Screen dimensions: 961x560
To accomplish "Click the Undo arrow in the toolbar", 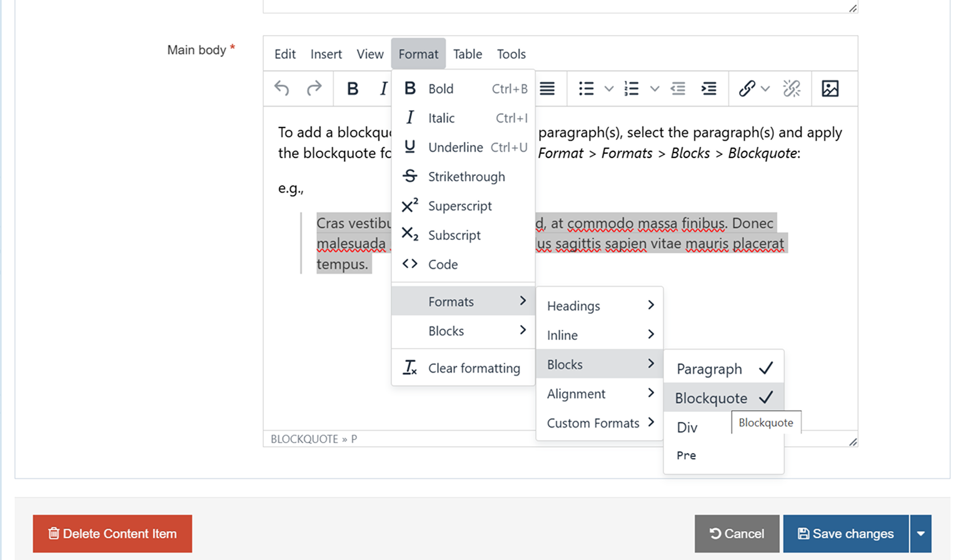I will pyautogui.click(x=282, y=89).
